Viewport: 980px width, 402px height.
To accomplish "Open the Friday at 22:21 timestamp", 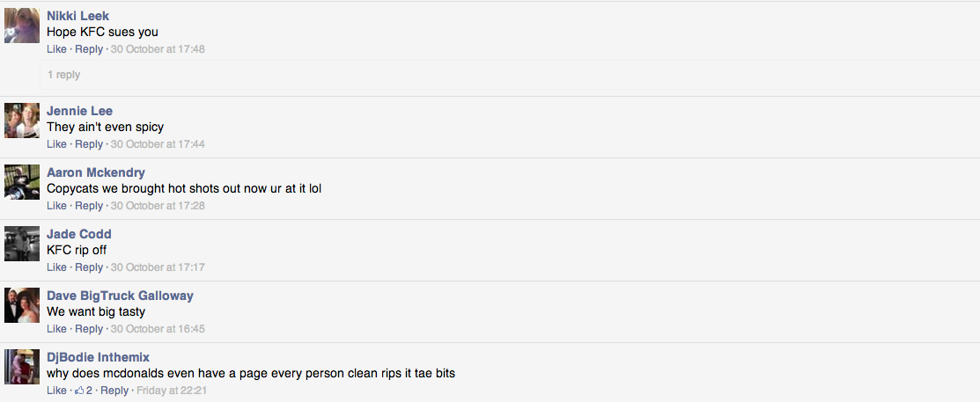I will tap(171, 391).
